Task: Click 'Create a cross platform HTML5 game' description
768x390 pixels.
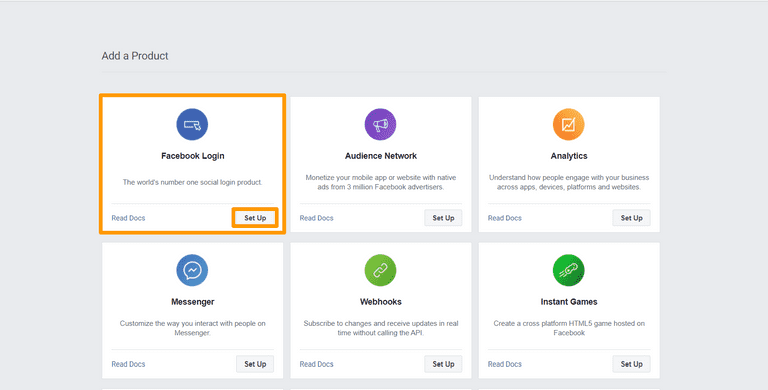Action: pyautogui.click(x=569, y=328)
